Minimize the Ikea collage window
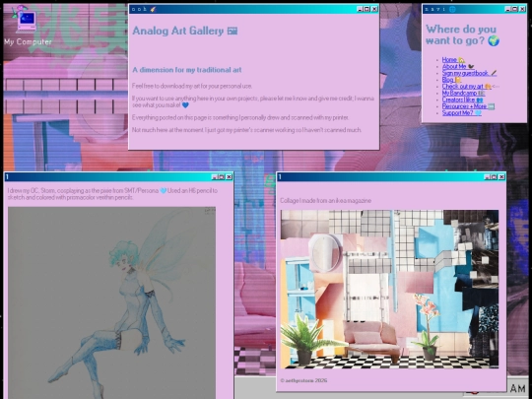This screenshot has width=532, height=399. [488, 176]
